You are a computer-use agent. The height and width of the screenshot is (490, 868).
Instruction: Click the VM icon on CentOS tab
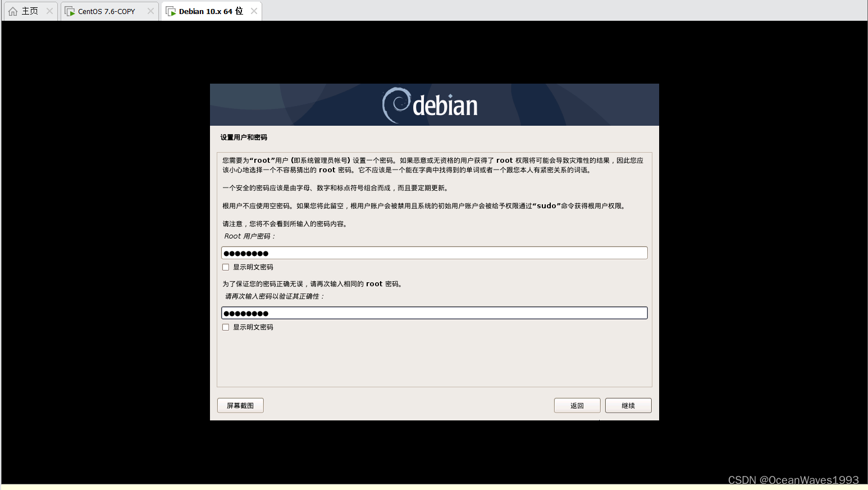tap(70, 11)
